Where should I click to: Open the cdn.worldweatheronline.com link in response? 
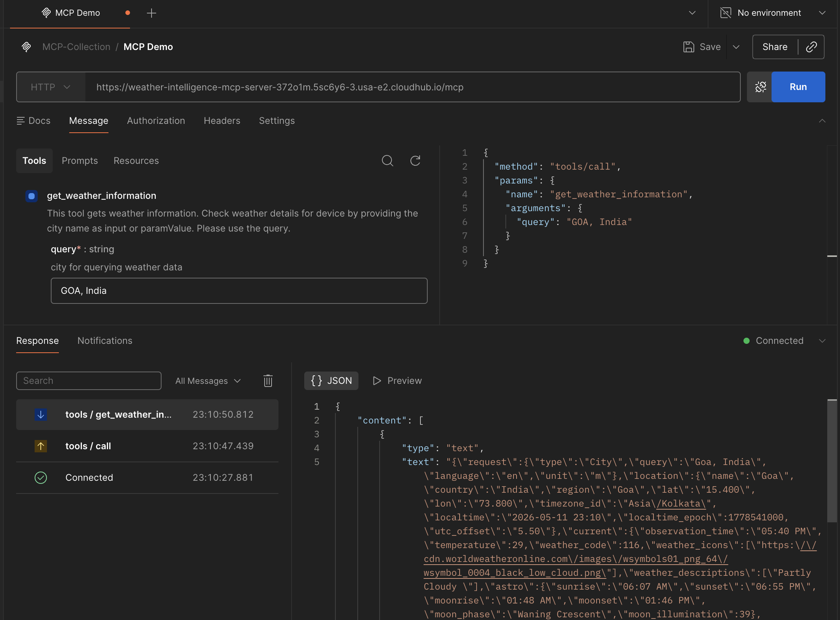(576, 559)
